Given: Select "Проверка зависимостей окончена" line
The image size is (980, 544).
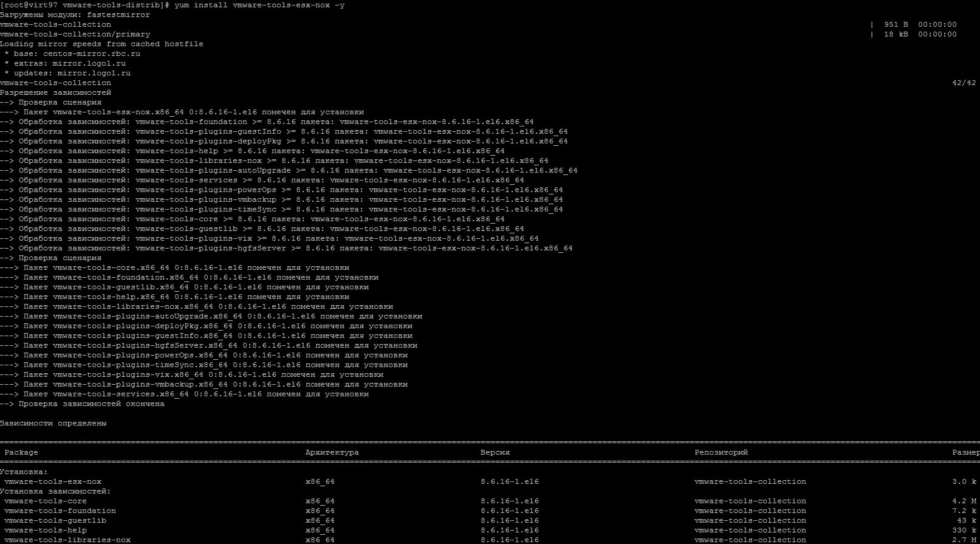Looking at the screenshot, I should coord(82,404).
